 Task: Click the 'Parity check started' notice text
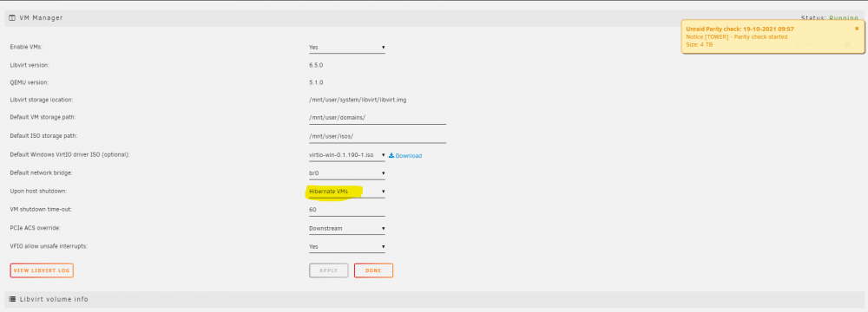(x=736, y=36)
